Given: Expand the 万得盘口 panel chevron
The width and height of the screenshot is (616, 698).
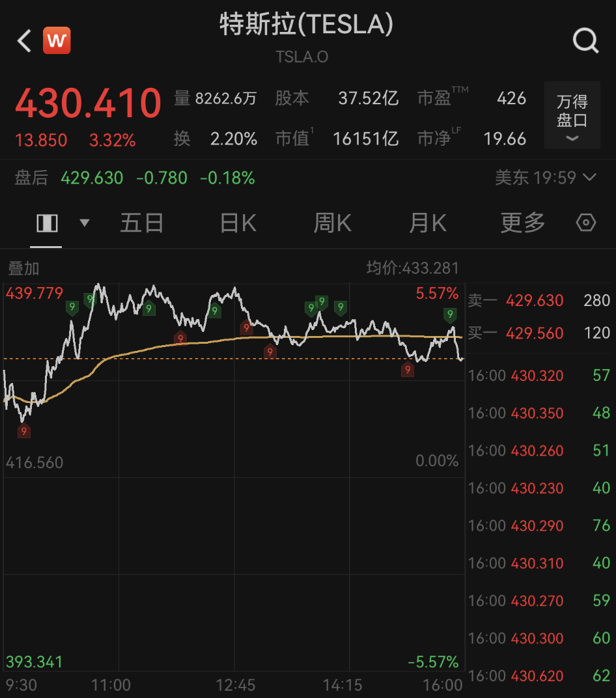Looking at the screenshot, I should 572,138.
